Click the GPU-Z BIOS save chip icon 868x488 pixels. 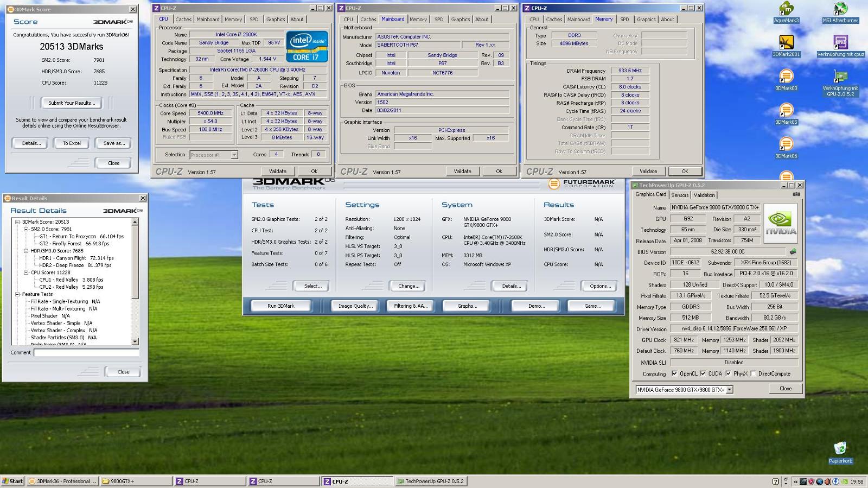coord(793,251)
